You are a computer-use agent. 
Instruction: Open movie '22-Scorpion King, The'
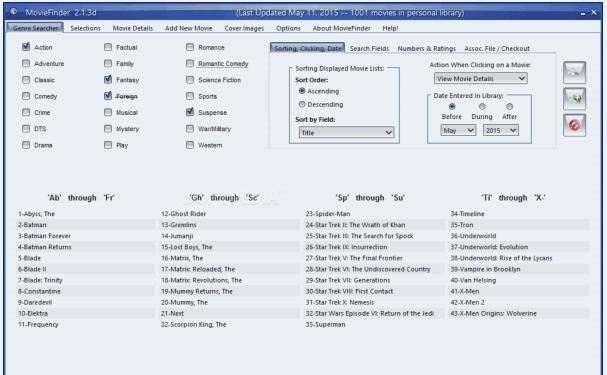click(194, 324)
